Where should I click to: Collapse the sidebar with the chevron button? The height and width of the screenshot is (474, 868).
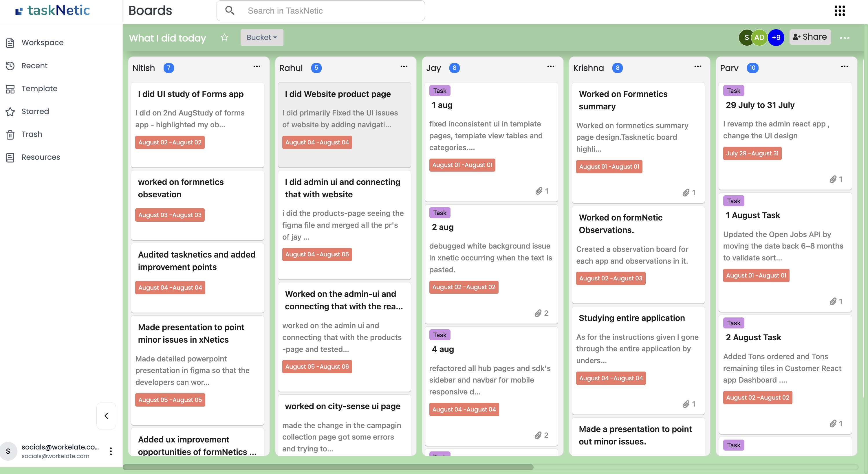click(107, 416)
